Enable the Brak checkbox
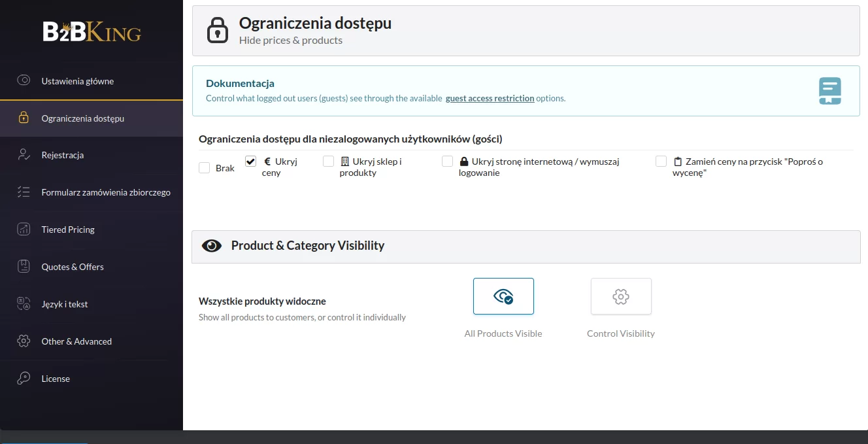 [x=205, y=168]
